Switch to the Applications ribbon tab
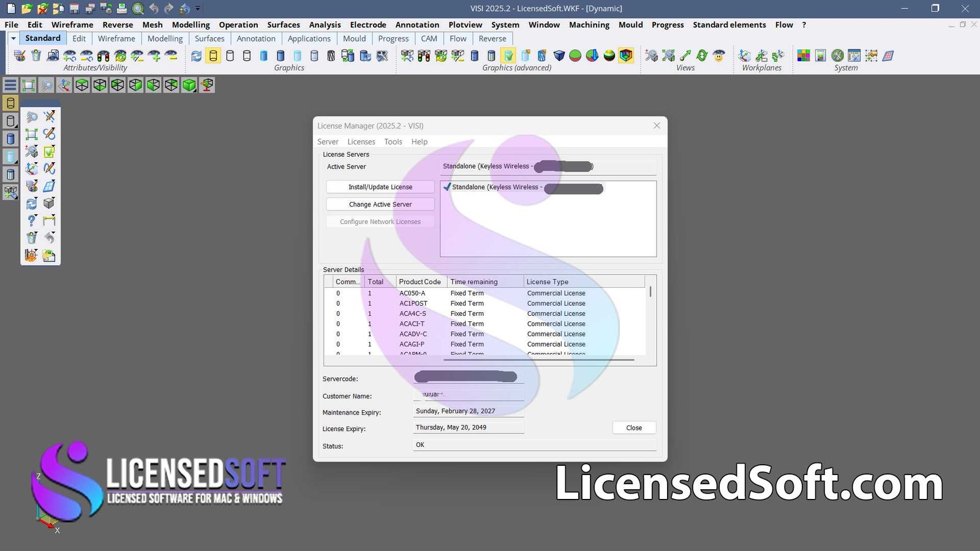The height and width of the screenshot is (551, 980). point(309,38)
